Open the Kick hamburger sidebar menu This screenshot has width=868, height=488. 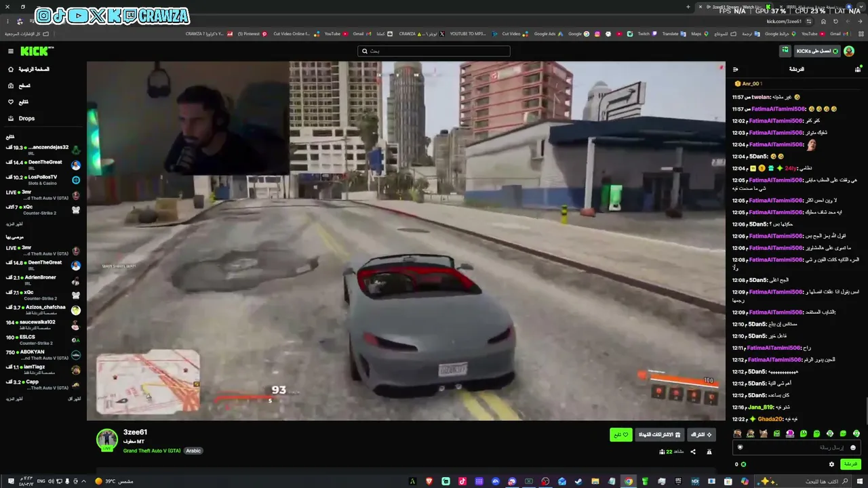tap(11, 52)
